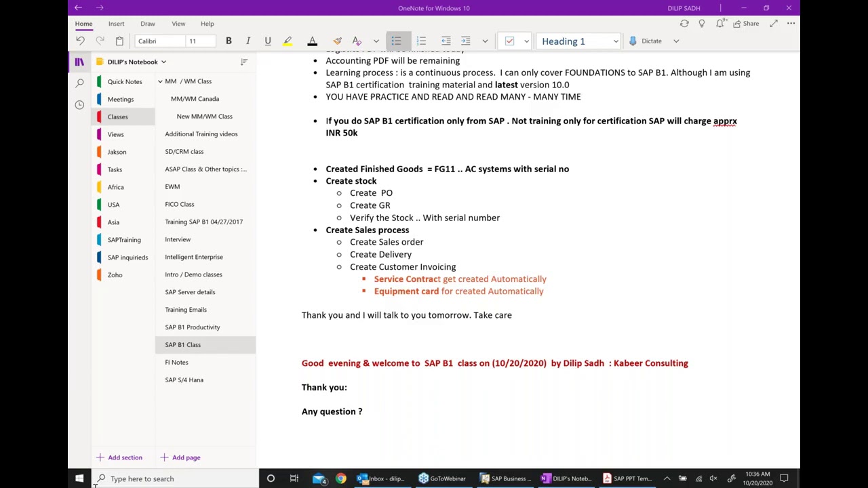The width and height of the screenshot is (868, 488).
Task: Open the Insert tab
Action: pos(116,24)
